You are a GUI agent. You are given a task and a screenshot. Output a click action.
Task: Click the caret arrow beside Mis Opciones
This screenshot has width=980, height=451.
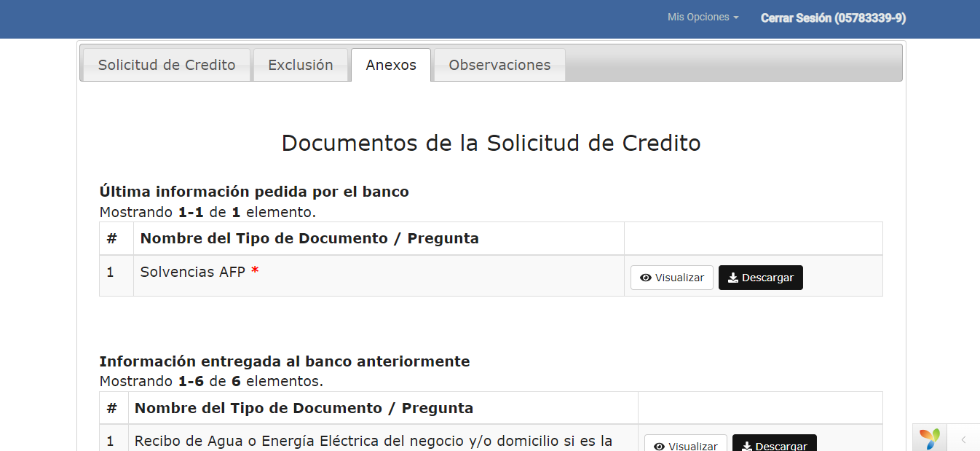pyautogui.click(x=736, y=17)
